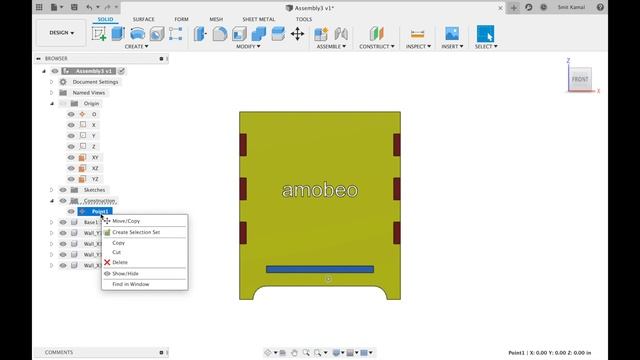Choose Create Selection Set from context menu
The height and width of the screenshot is (360, 640).
click(x=145, y=232)
